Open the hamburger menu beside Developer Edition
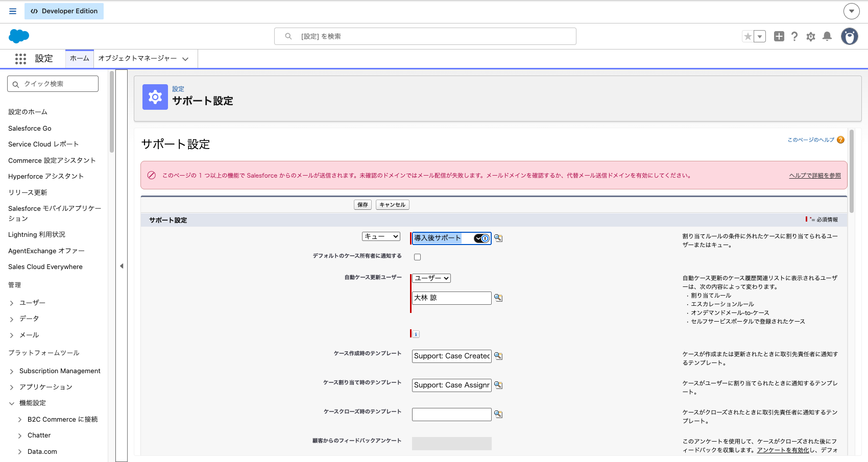The image size is (868, 462). point(13,11)
